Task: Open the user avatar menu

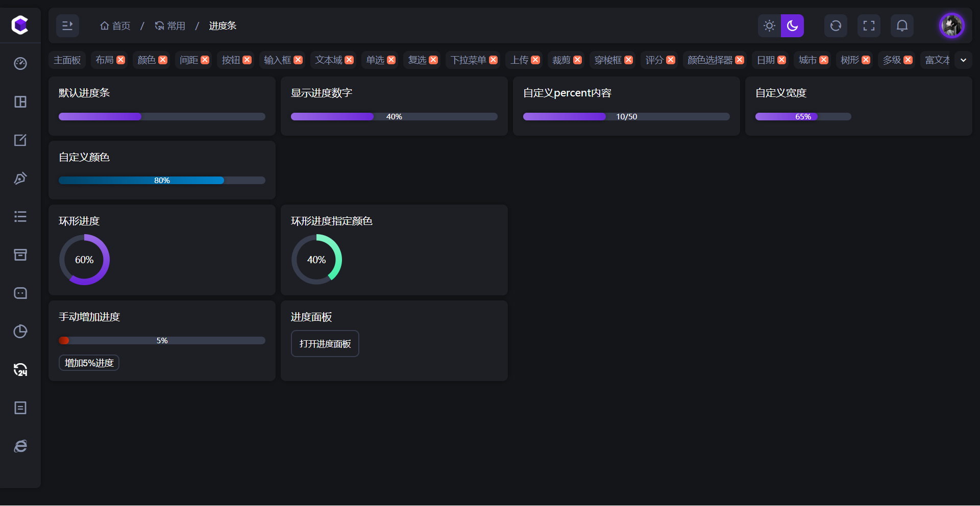Action: (952, 26)
